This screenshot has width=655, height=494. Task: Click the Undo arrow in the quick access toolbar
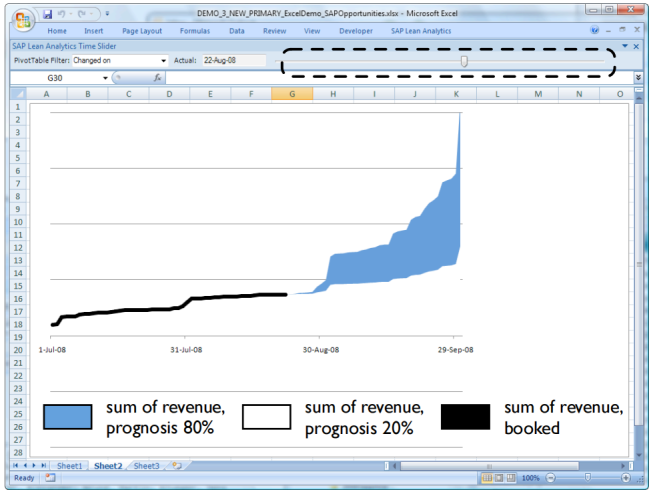click(61, 14)
